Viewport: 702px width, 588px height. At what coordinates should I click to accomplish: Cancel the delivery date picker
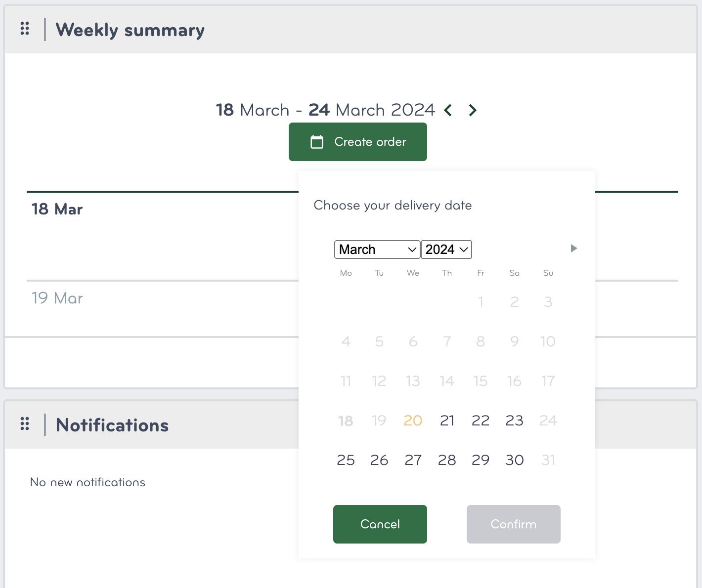[380, 524]
